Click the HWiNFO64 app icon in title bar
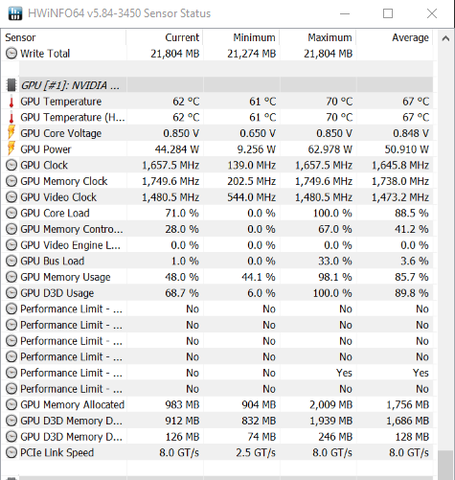This screenshot has height=480, width=455. [15, 13]
